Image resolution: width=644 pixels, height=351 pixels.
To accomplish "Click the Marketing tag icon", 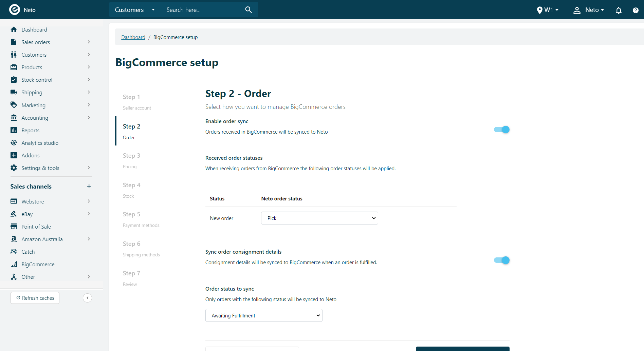I will (14, 105).
